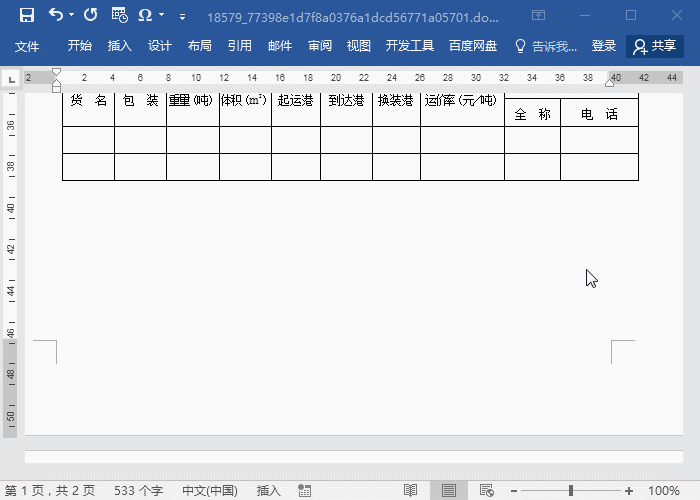This screenshot has width=700, height=500.
Task: Open the Omega symbol dropdown arrow
Action: point(162,15)
